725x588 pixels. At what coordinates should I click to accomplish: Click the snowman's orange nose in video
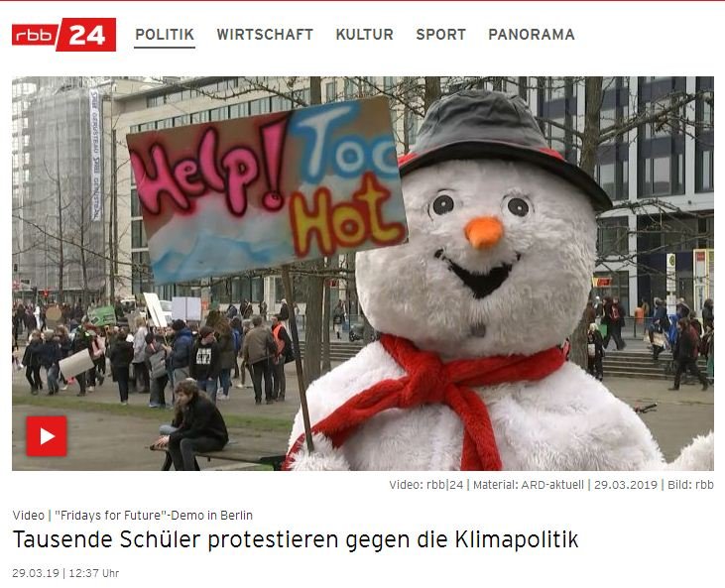point(484,232)
